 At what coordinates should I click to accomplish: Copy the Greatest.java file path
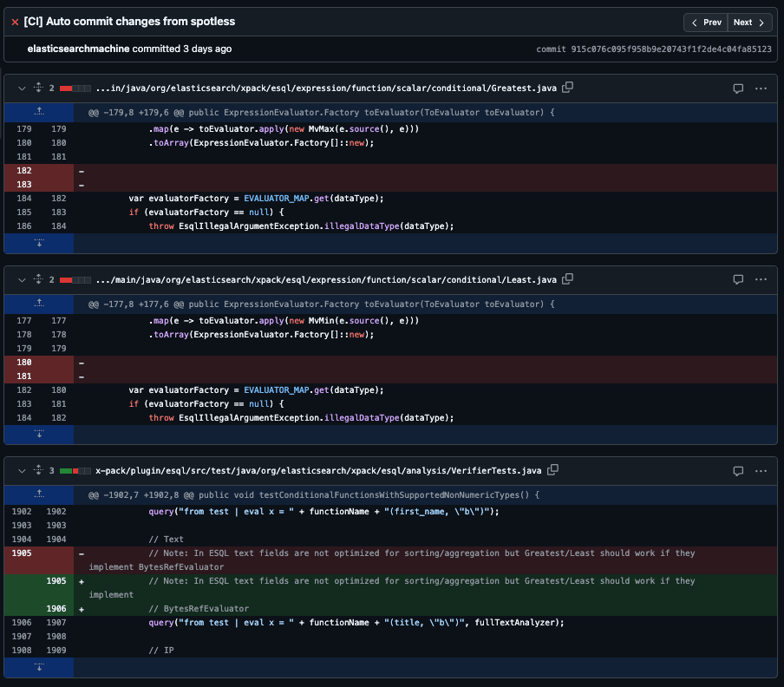click(x=568, y=88)
